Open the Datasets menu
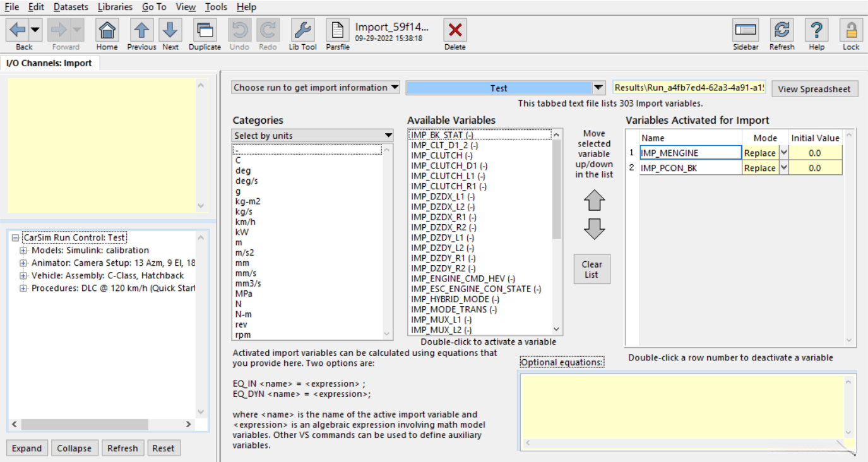This screenshot has height=462, width=868. click(x=71, y=7)
